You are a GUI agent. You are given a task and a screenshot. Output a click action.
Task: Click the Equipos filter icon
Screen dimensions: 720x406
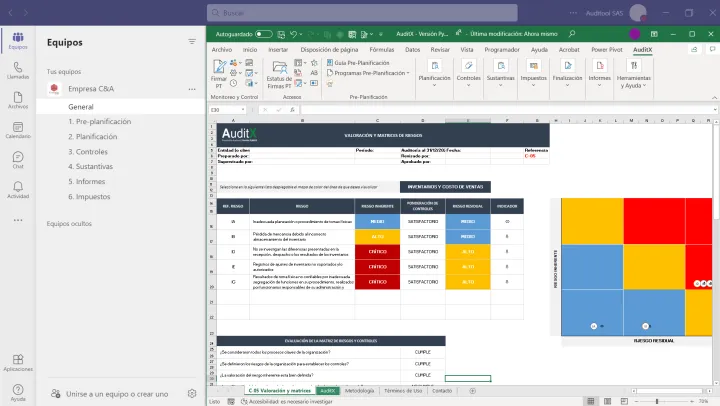pyautogui.click(x=192, y=42)
